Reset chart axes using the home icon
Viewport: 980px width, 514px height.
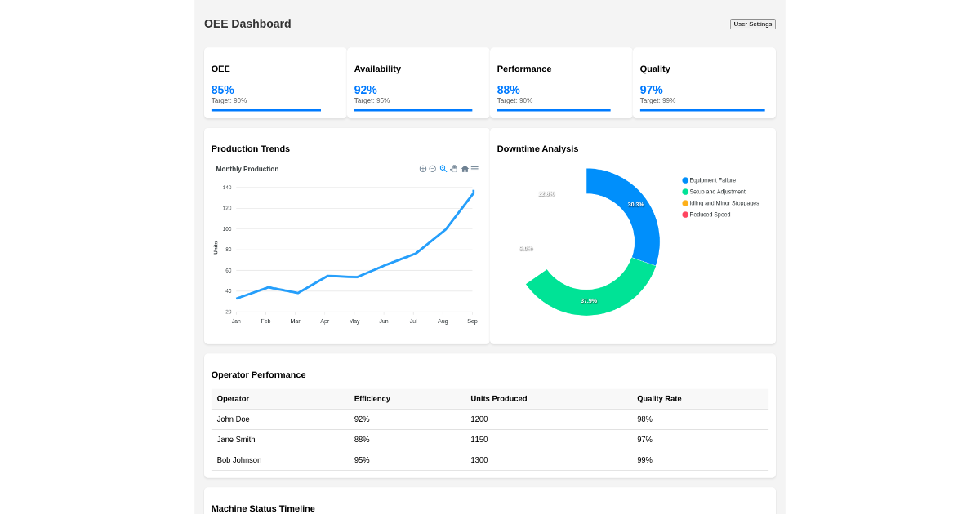pyautogui.click(x=465, y=168)
